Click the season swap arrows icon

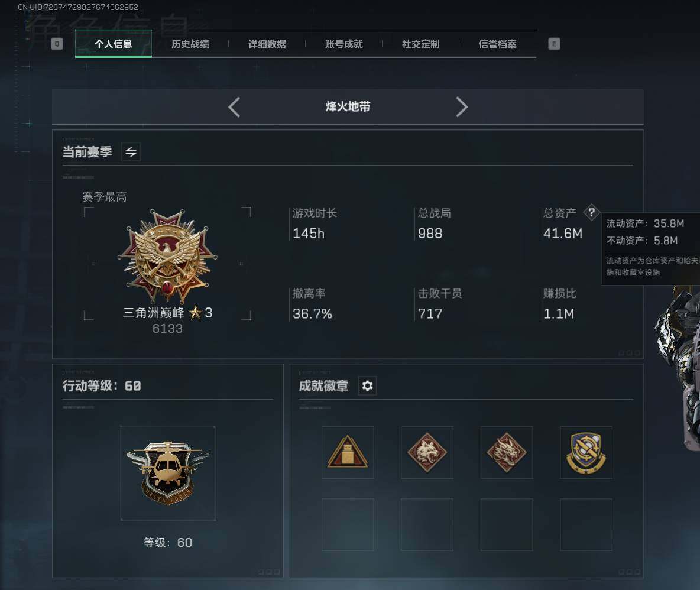pos(131,152)
